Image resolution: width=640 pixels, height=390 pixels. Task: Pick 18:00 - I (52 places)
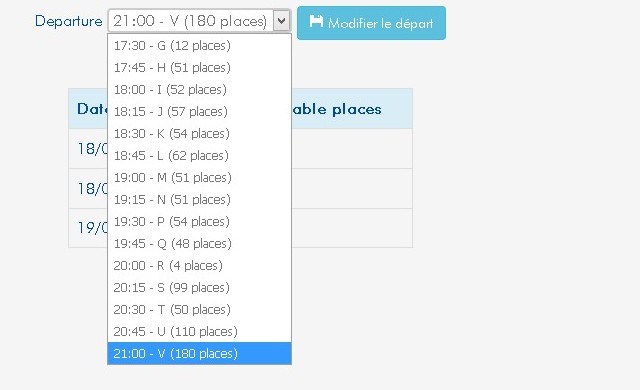[199, 89]
